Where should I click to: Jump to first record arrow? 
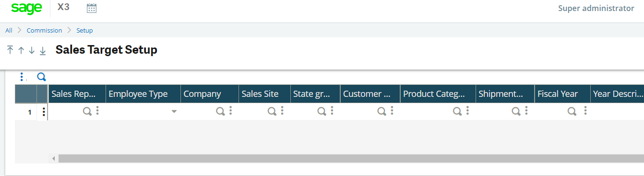(10, 50)
